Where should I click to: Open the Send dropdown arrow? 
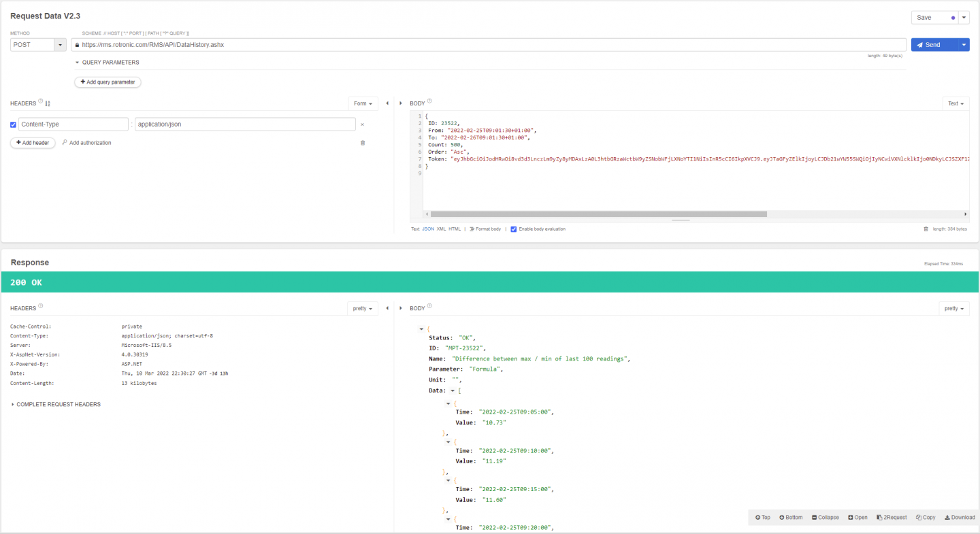(x=964, y=45)
